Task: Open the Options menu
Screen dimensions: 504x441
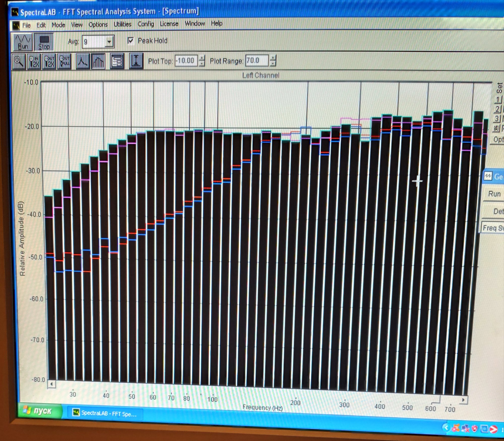Action: click(x=98, y=24)
